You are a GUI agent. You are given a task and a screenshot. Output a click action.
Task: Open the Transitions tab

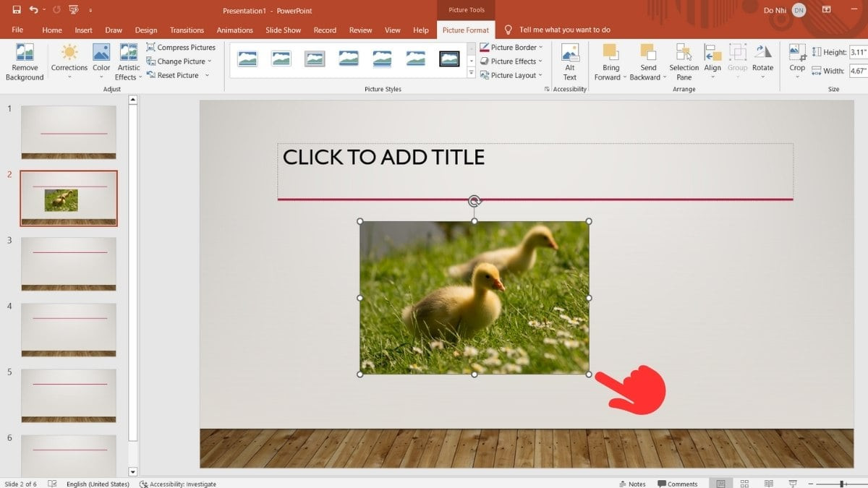tap(187, 30)
